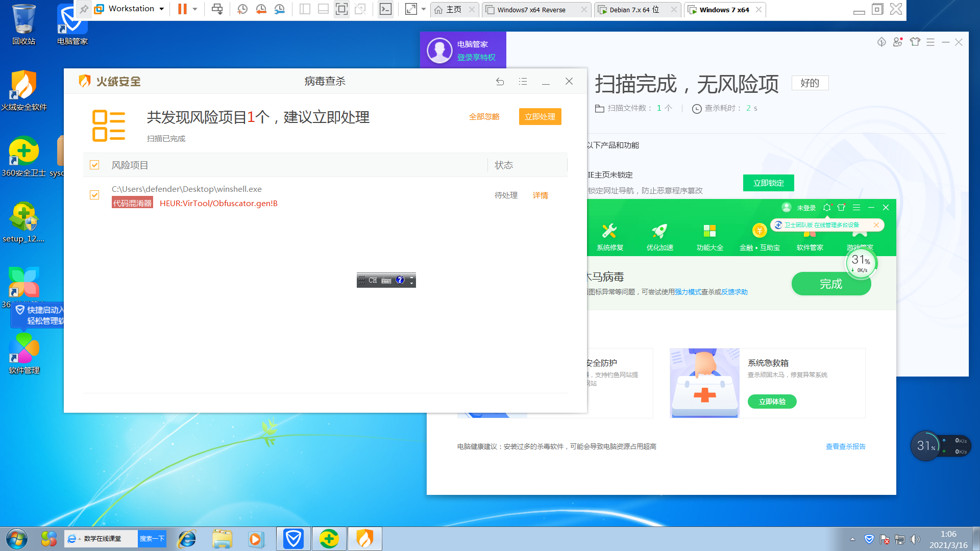Image resolution: width=980 pixels, height=551 pixels.
Task: Expand the stretch guest dropdown arrow
Action: point(424,9)
